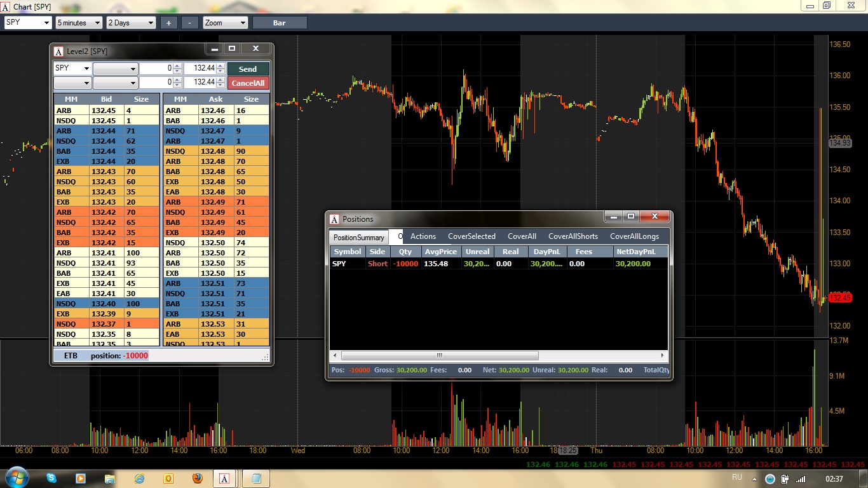Open the second blank dropdown in second Level2 row
Viewport: 868px width, 488px height.
tap(116, 83)
